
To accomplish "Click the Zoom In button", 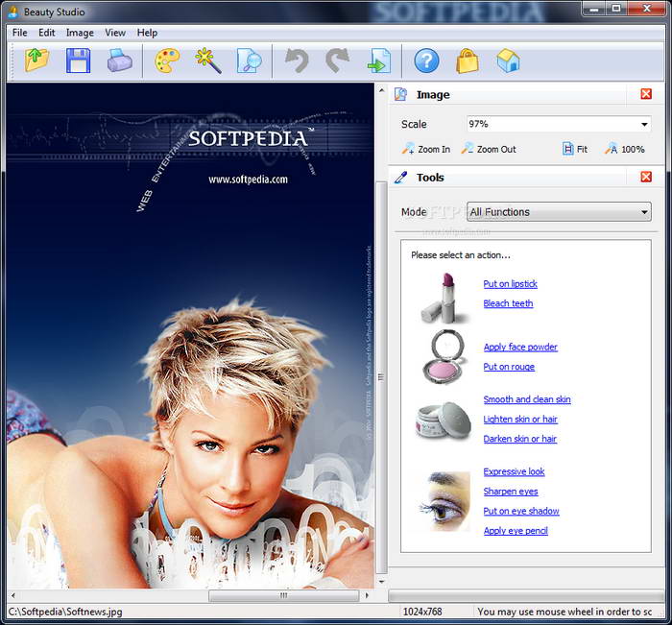I will pyautogui.click(x=426, y=149).
